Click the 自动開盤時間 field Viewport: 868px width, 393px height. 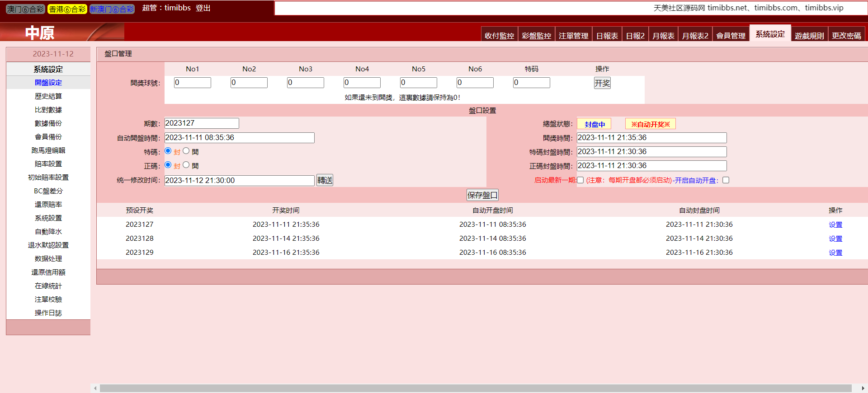coord(240,138)
